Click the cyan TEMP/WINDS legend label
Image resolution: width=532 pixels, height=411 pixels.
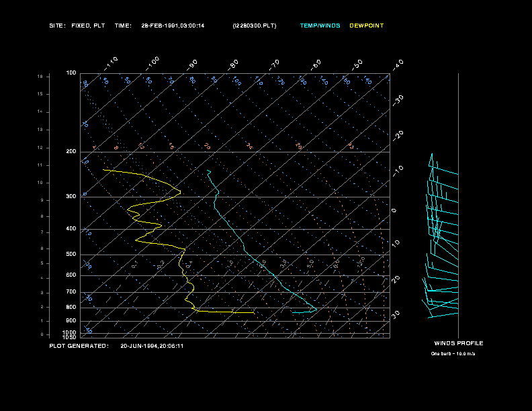tap(320, 26)
